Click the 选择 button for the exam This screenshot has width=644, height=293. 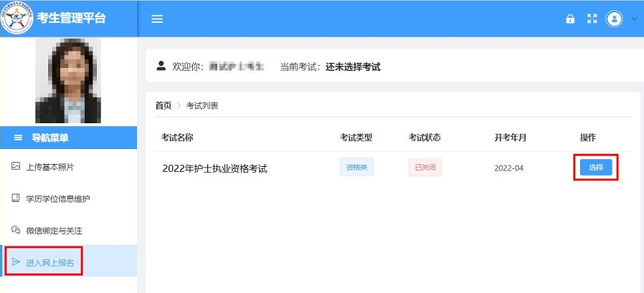(x=596, y=168)
